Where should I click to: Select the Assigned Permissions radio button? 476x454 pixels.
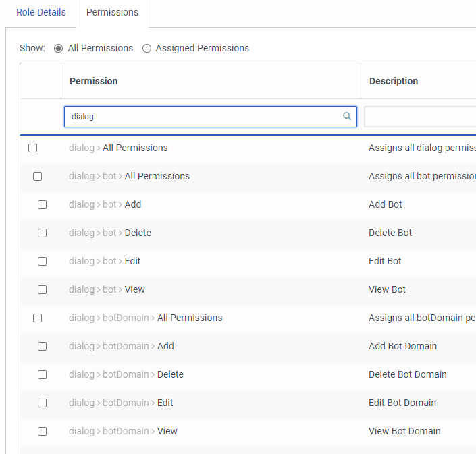click(x=147, y=49)
